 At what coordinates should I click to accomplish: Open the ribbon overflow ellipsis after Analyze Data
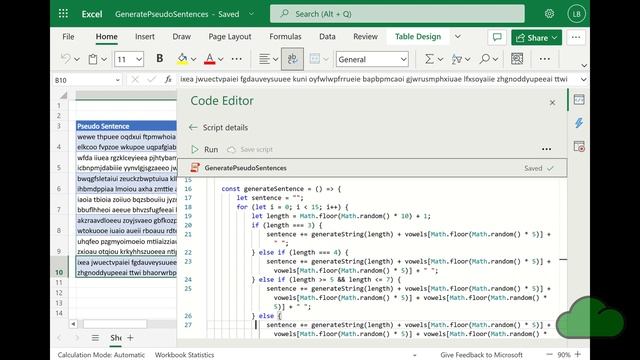pyautogui.click(x=544, y=59)
